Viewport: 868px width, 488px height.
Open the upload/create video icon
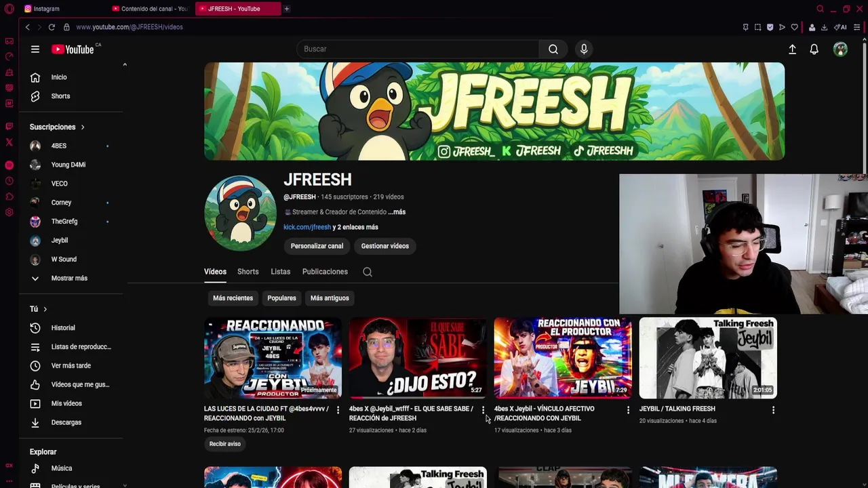pyautogui.click(x=792, y=49)
